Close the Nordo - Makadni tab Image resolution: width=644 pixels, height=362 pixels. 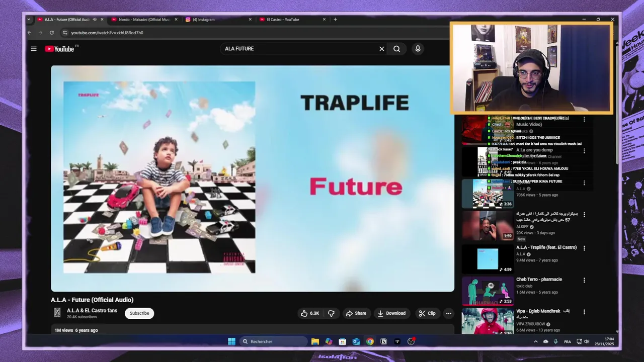[x=176, y=20]
